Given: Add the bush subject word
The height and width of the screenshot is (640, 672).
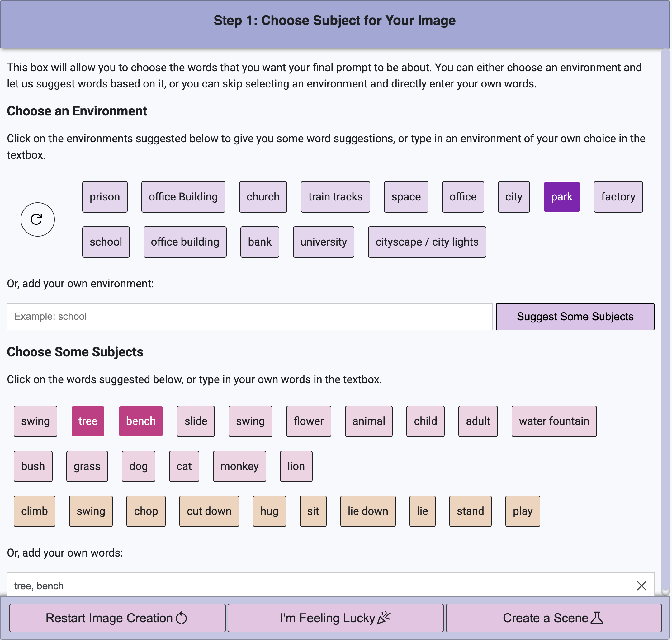Looking at the screenshot, I should [33, 466].
